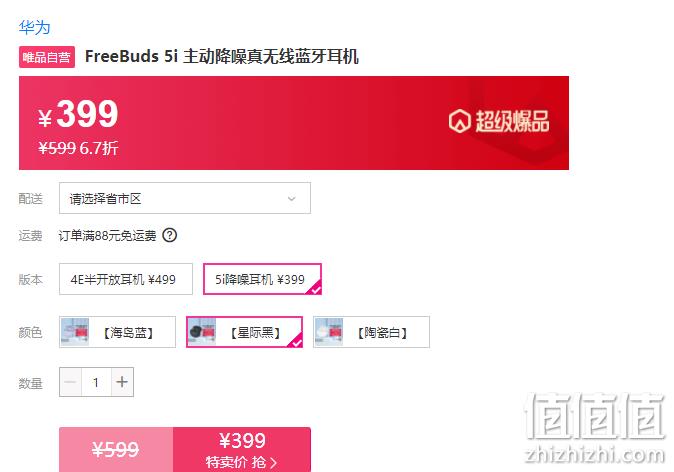The height and width of the screenshot is (472, 674).
Task: Pick the 【海岛蓝】 color label
Action: [128, 332]
